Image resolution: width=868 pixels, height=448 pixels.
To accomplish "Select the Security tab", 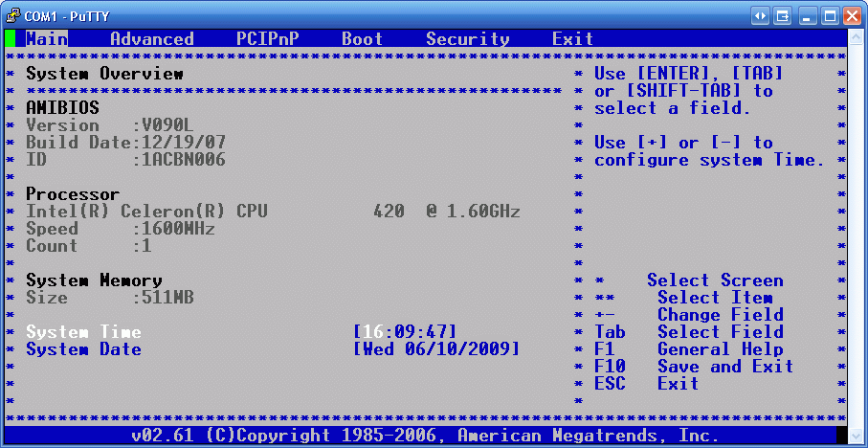I will 468,38.
